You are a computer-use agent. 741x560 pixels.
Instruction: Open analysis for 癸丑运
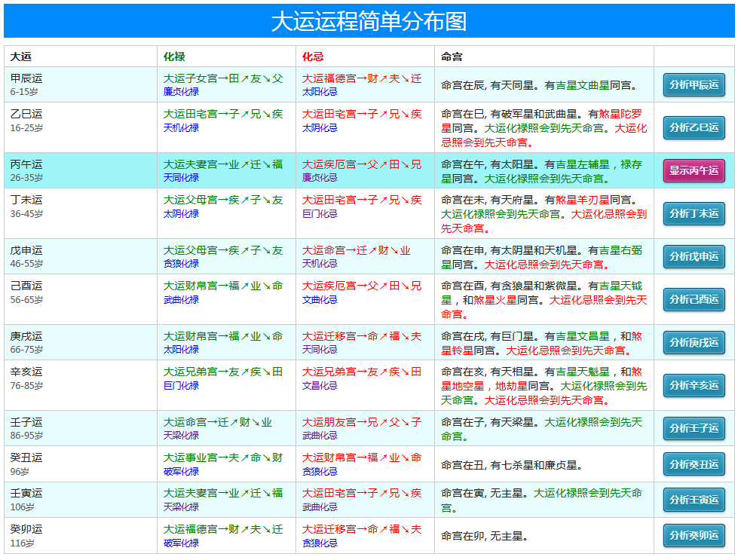[694, 464]
